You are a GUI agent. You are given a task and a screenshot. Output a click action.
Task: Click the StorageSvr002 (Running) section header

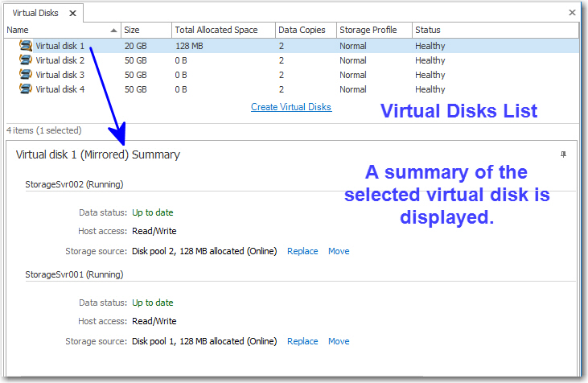click(74, 184)
